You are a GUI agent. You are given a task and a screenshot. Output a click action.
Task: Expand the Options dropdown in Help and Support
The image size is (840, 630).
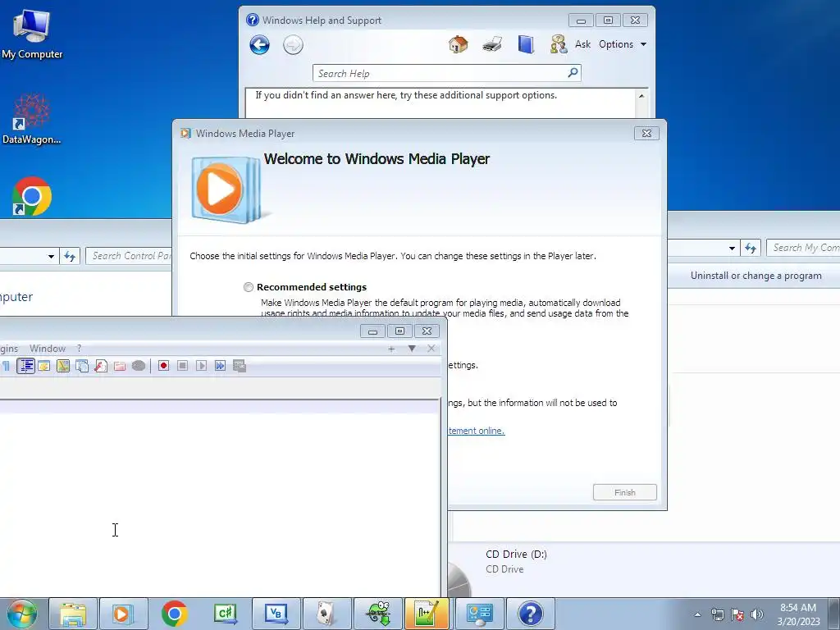(623, 44)
